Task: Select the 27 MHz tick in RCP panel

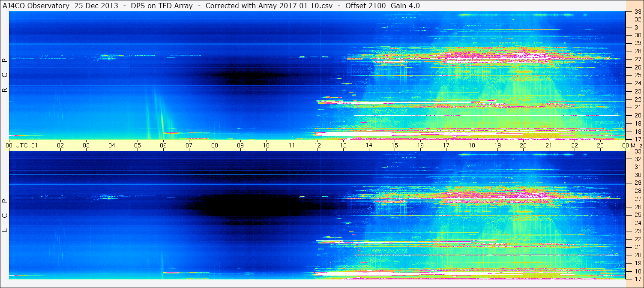Action: 637,60
